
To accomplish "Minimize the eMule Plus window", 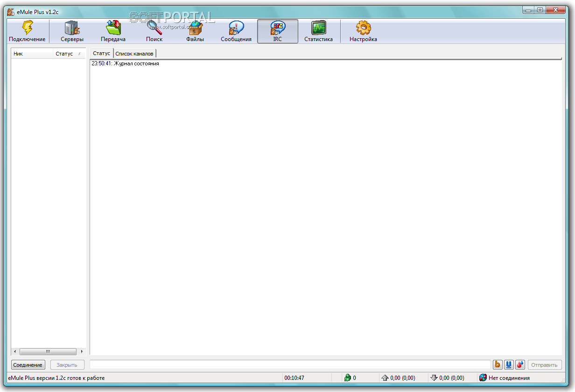I will pos(528,9).
